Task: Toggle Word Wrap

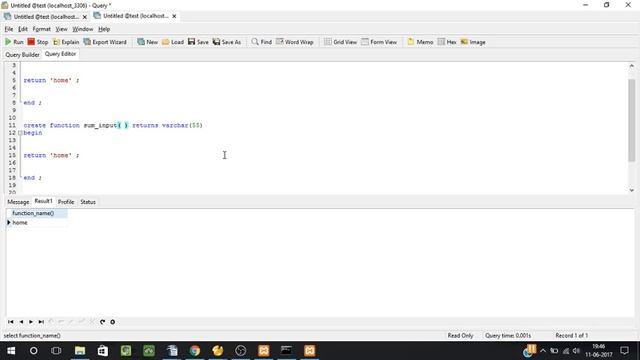Action: (294, 42)
